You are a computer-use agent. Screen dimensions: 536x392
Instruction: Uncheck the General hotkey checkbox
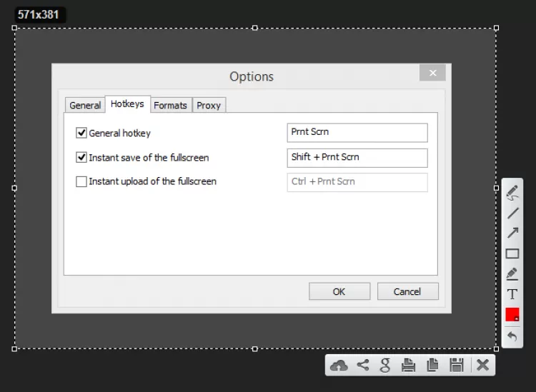click(x=81, y=133)
